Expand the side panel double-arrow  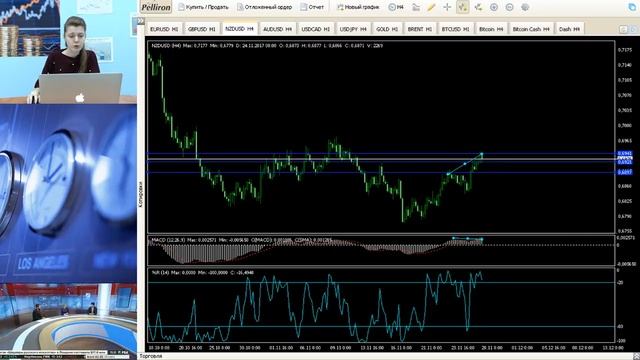point(140,20)
